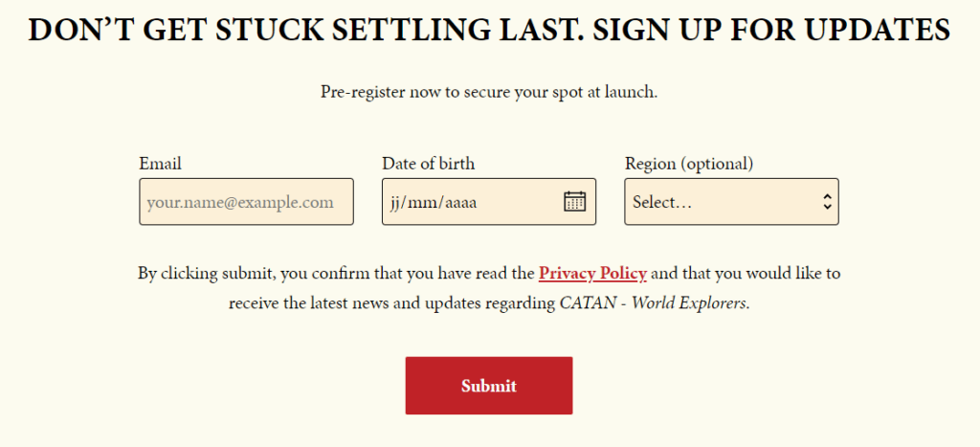Expand the Region (optional) dropdown
The width and height of the screenshot is (980, 447).
tap(731, 201)
